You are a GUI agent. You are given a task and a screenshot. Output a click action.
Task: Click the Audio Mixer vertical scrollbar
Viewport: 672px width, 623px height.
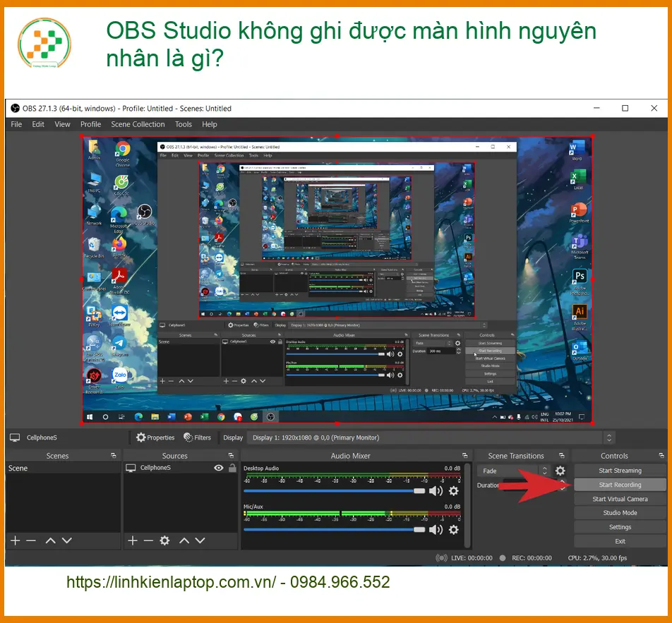467,505
